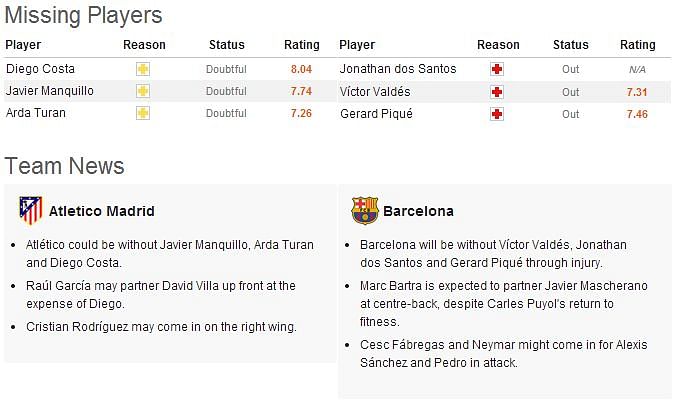Click Jonathan dos Santos's red injury icon

click(497, 69)
